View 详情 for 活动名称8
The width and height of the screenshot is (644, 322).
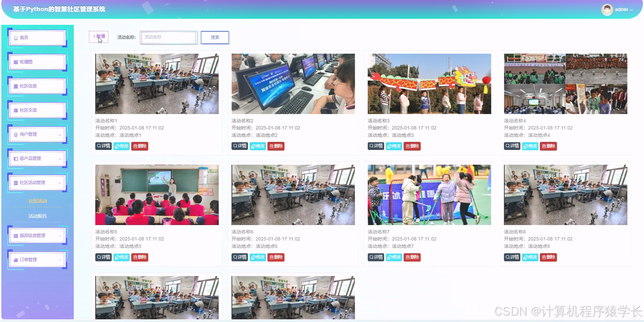tap(512, 257)
